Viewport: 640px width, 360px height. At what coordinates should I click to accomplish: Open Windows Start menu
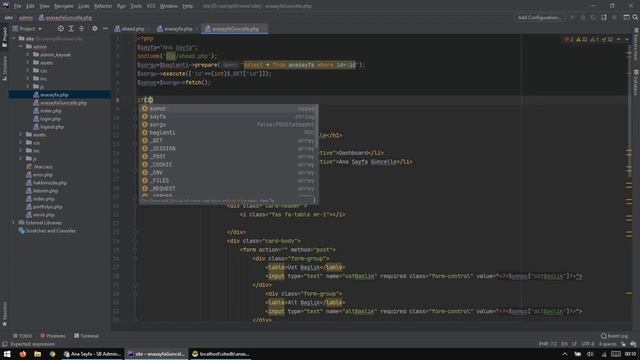(7, 354)
